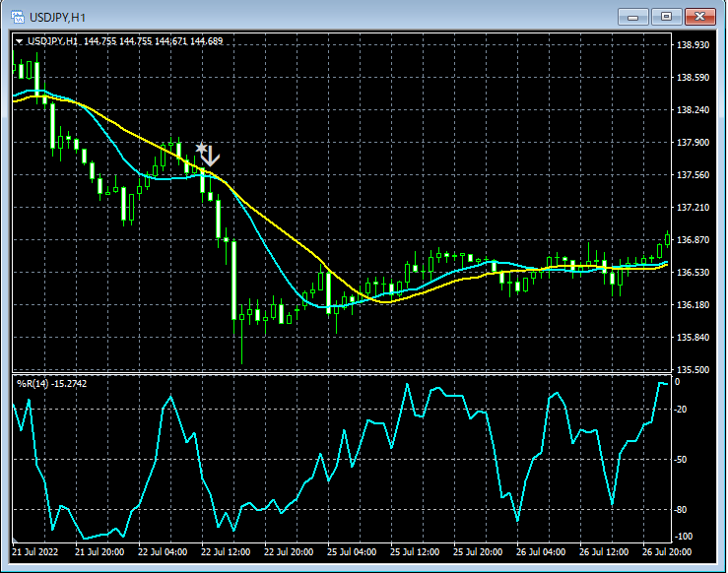Click the 138.590 price axis label
728x573 pixels.
[x=693, y=78]
